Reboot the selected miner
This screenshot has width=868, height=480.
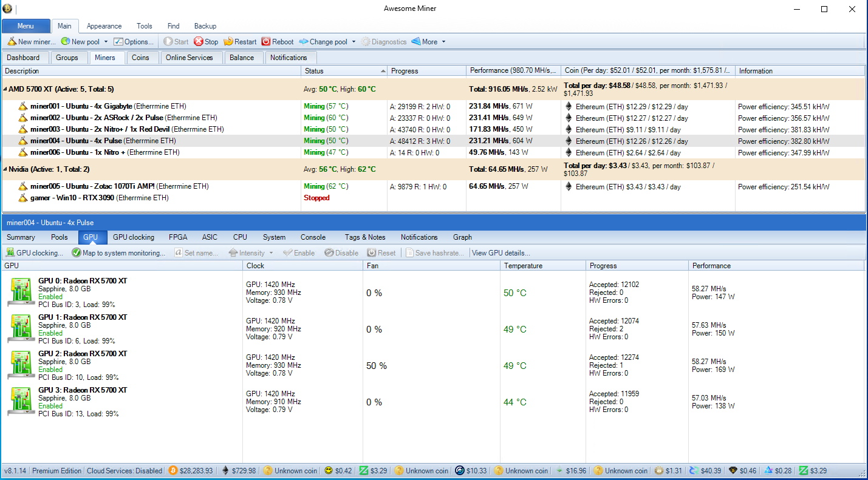click(278, 42)
